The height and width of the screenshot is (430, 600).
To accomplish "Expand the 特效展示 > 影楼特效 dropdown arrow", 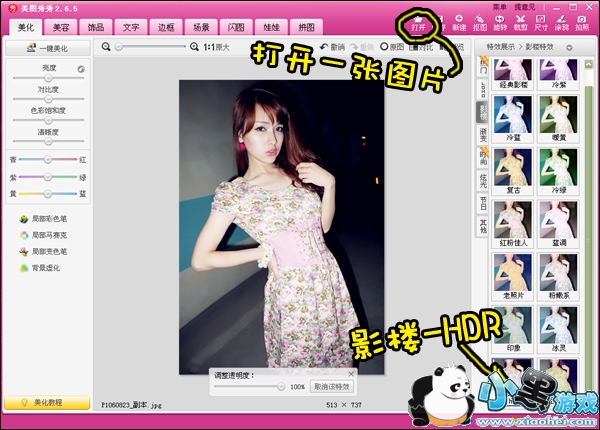I will [x=569, y=48].
